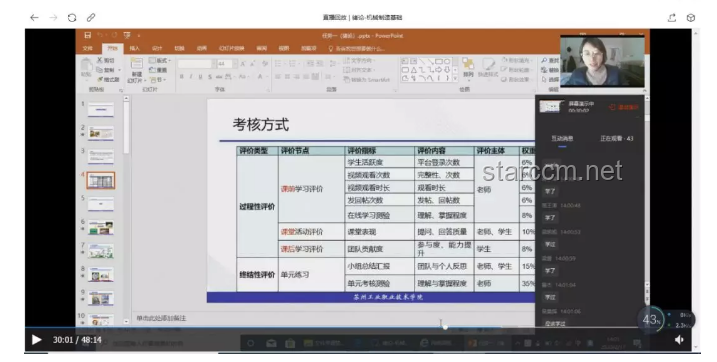Click the PowerPoint save icon

(87, 35)
